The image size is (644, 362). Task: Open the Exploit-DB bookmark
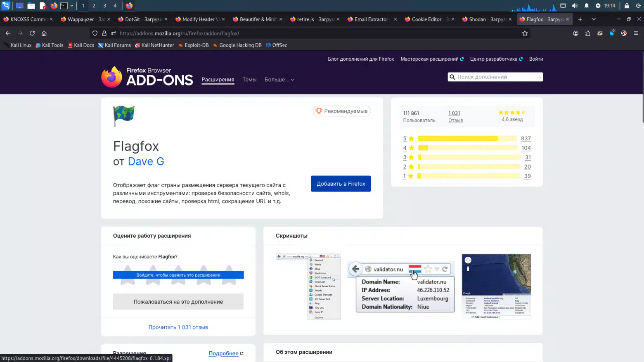point(194,45)
